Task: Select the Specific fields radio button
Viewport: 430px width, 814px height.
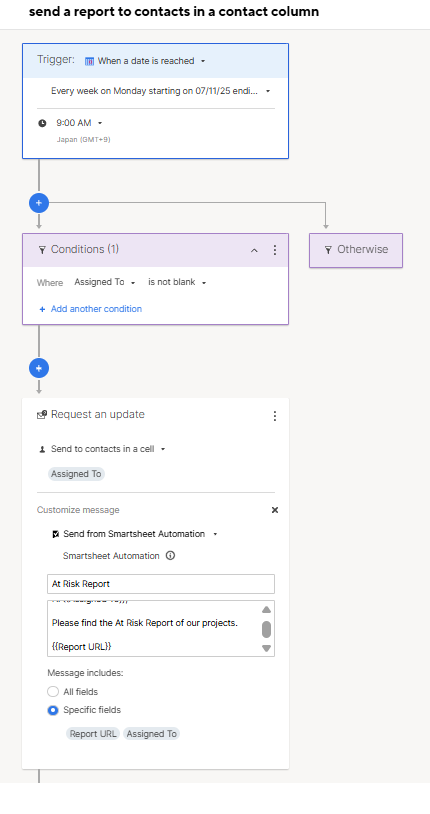Action: (x=53, y=710)
